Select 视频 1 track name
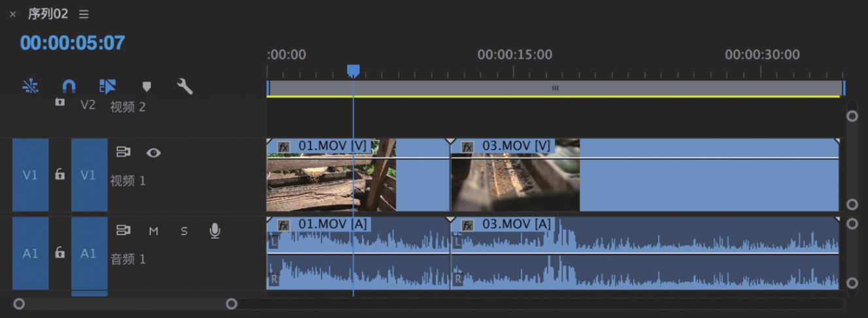Screen dimensions: 868x318 pyautogui.click(x=127, y=181)
